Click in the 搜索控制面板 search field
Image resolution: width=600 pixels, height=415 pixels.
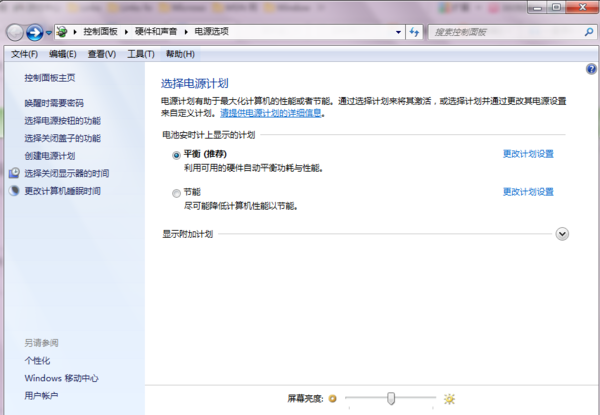click(x=505, y=32)
